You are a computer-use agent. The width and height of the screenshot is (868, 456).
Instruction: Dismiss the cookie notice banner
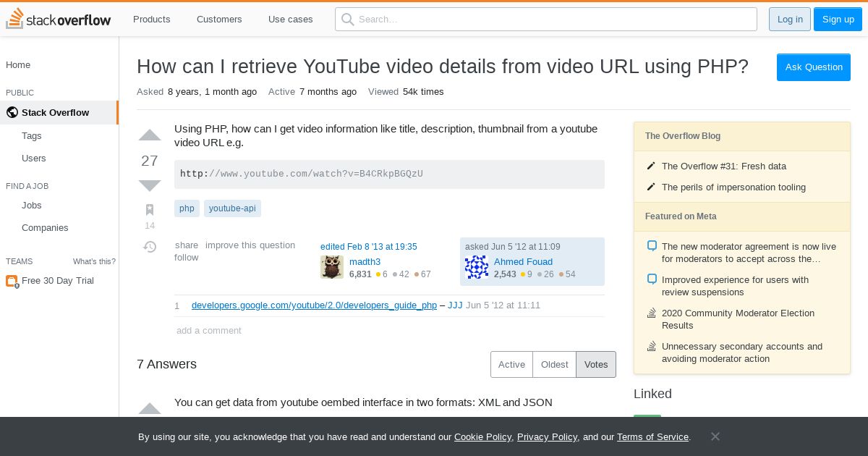pos(715,436)
